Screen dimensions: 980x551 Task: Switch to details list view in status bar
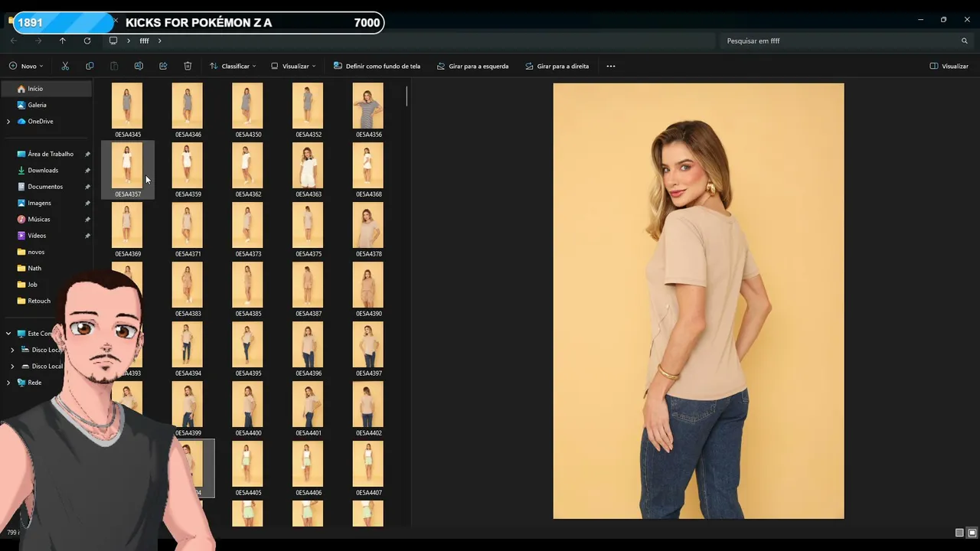[x=959, y=533]
